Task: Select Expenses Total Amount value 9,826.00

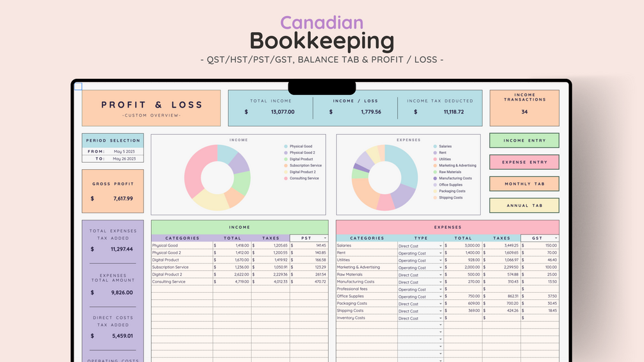Action: (122, 293)
